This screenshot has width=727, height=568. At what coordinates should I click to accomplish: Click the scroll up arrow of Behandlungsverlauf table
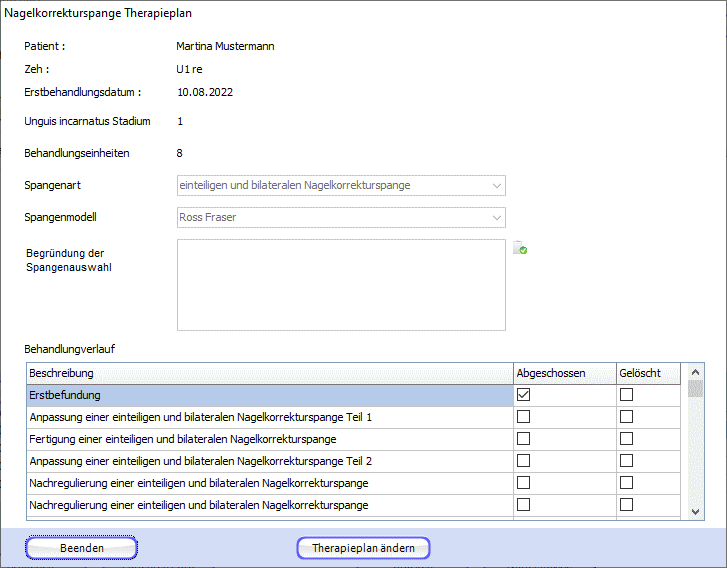click(x=696, y=372)
